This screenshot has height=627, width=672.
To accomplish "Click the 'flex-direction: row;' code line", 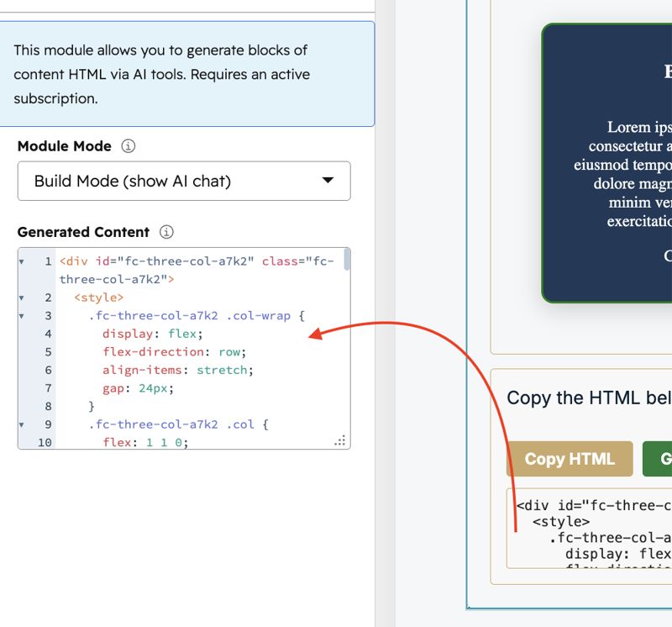I will click(175, 351).
